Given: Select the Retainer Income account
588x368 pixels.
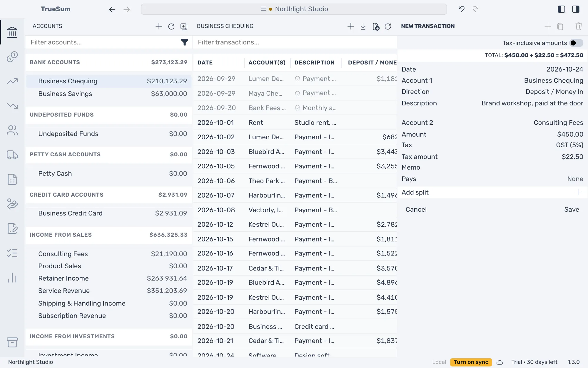Looking at the screenshot, I should tap(109, 278).
